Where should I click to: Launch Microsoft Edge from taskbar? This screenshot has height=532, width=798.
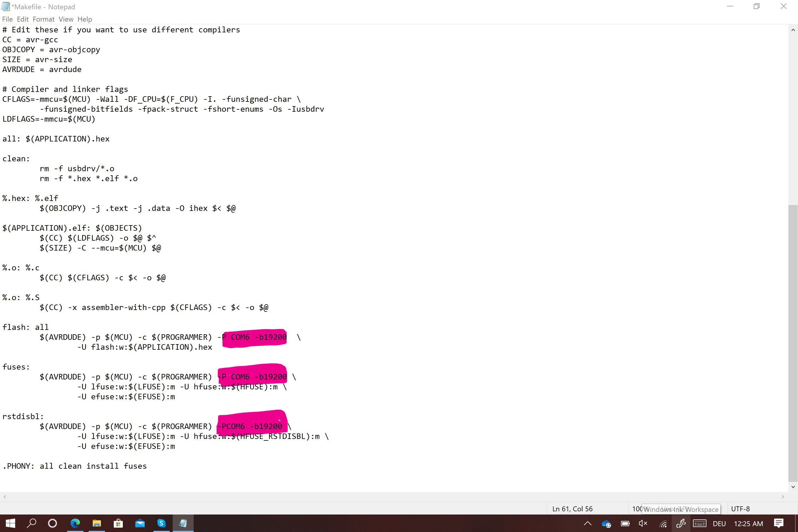coord(75,523)
